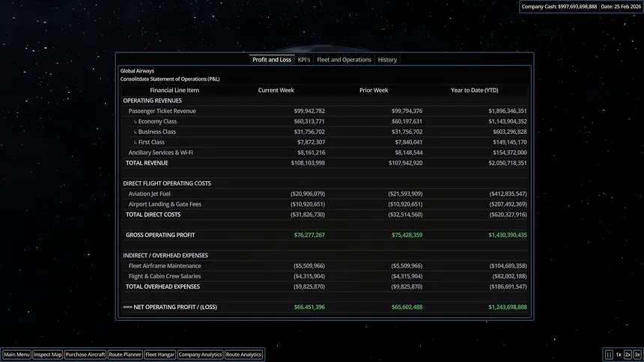The image size is (644, 362).
Task: Select the Economy Class sub-row
Action: pyautogui.click(x=325, y=121)
